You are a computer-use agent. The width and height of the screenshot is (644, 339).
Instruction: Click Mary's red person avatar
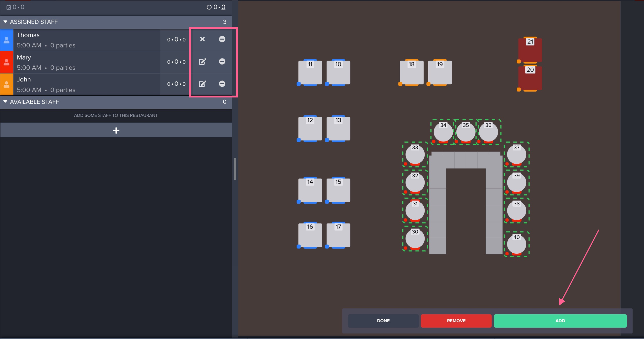(7, 62)
